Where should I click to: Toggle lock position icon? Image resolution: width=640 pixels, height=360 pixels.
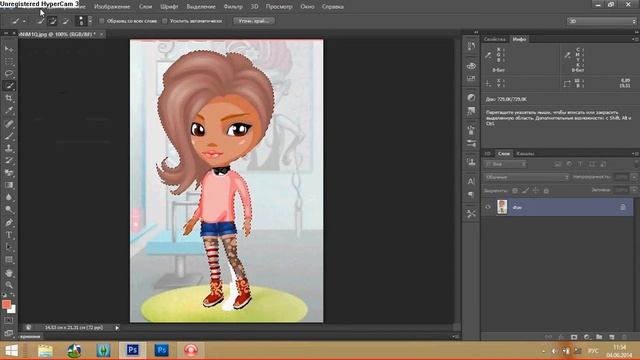pyautogui.click(x=536, y=190)
